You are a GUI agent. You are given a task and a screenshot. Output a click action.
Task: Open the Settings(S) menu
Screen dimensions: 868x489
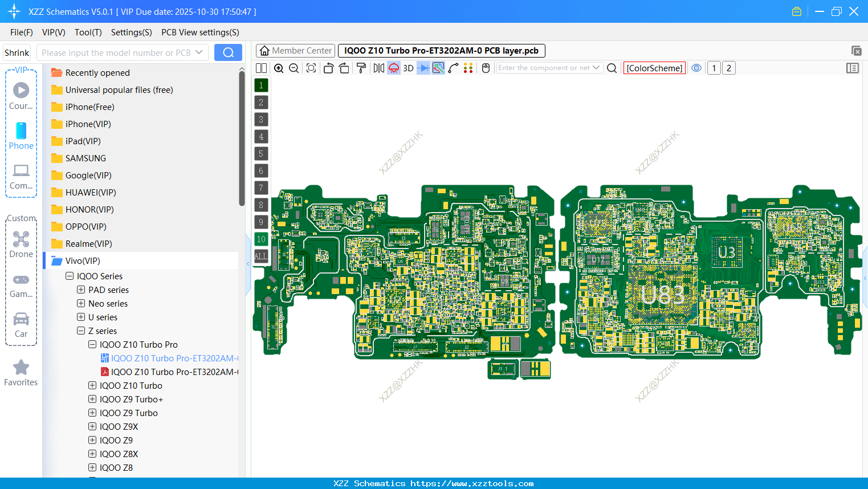[132, 32]
